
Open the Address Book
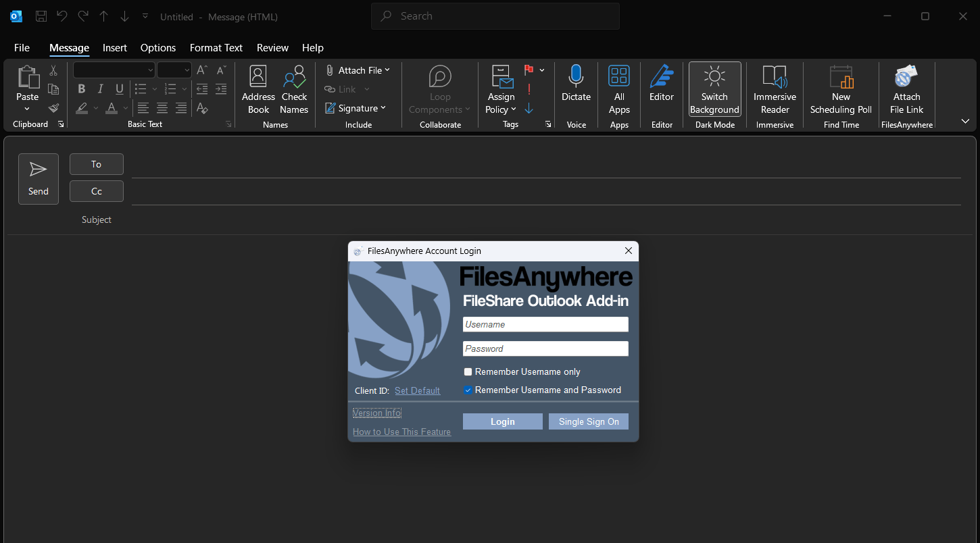258,89
